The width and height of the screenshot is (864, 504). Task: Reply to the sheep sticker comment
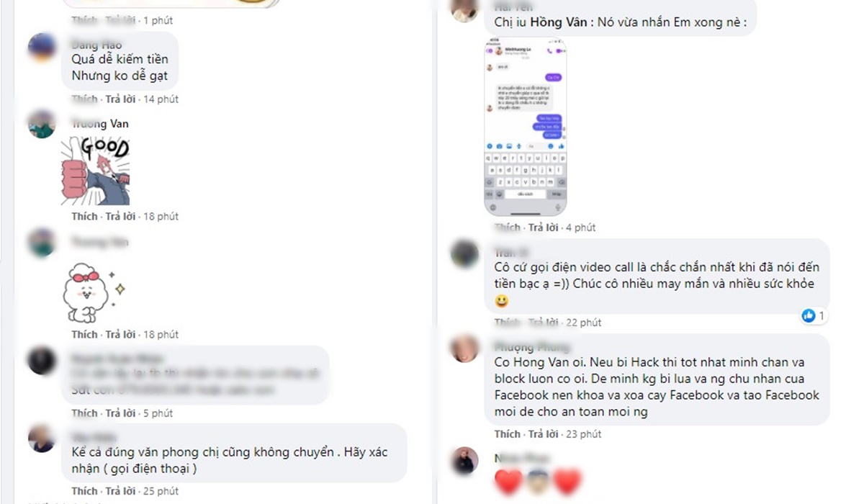pyautogui.click(x=120, y=334)
